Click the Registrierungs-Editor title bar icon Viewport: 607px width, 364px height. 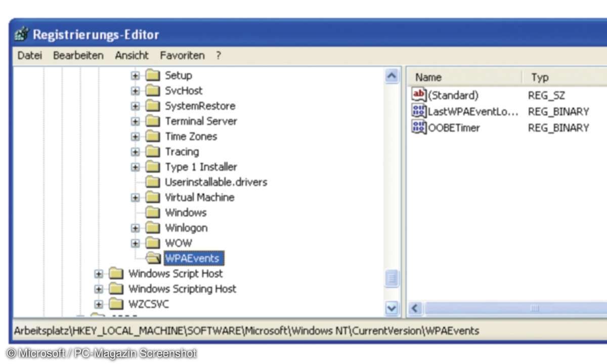click(x=21, y=34)
